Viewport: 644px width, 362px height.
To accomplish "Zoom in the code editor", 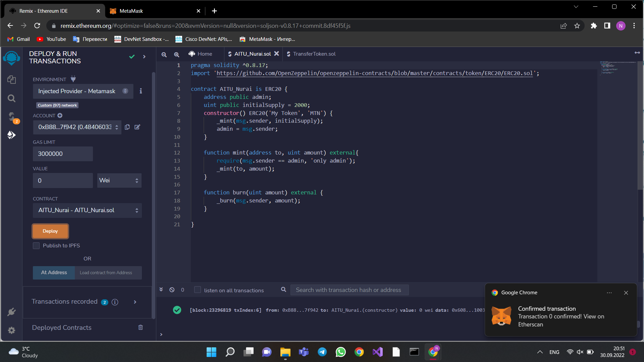I will [177, 54].
